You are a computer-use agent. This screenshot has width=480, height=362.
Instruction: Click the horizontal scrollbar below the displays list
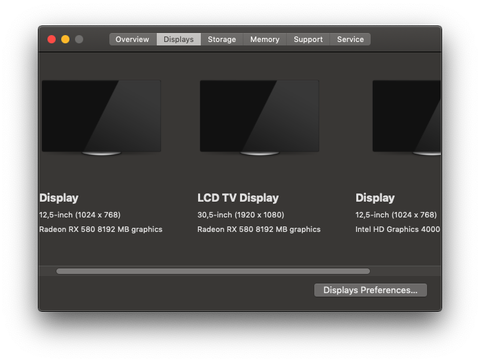click(x=213, y=271)
